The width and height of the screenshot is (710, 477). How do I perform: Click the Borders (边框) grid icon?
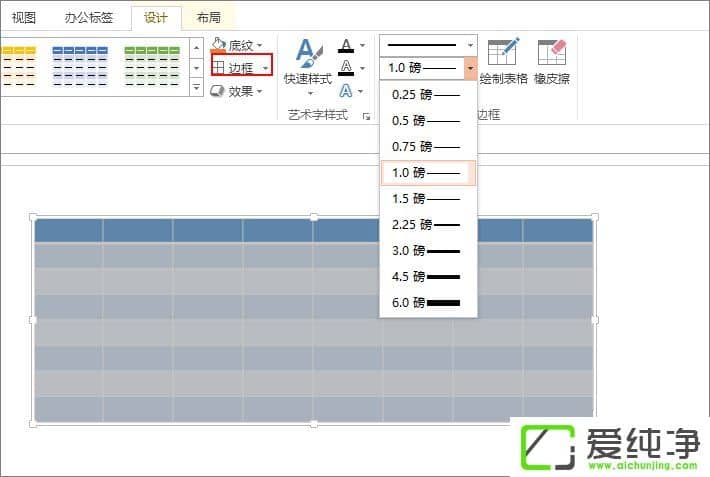click(x=219, y=67)
